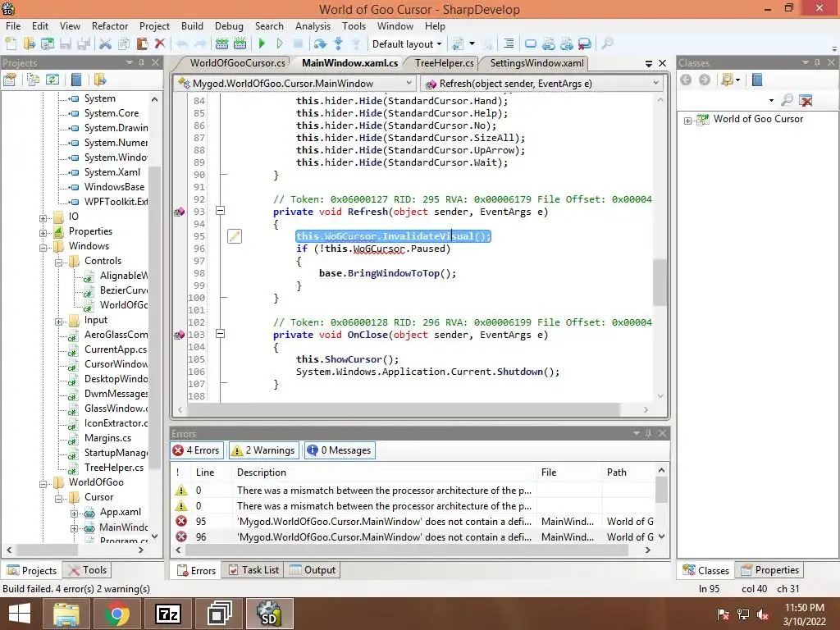840x630 pixels.
Task: Click the Projects panel Properties icon
Action: pyautogui.click(x=10, y=80)
